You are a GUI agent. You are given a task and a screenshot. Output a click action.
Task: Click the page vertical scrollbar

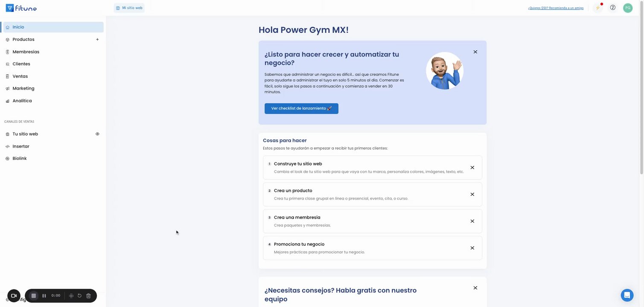click(641, 87)
